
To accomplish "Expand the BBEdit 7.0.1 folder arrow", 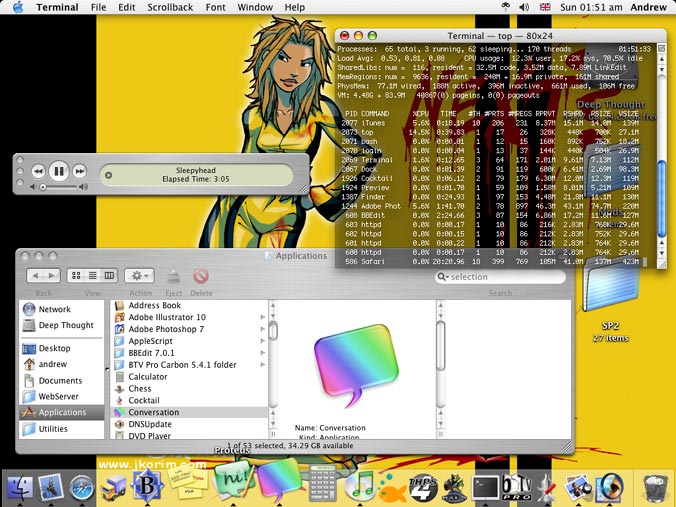I will pyautogui.click(x=262, y=353).
